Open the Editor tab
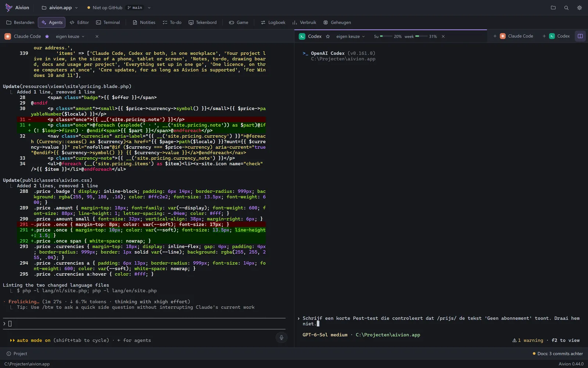This screenshot has height=368, width=588. click(x=79, y=22)
